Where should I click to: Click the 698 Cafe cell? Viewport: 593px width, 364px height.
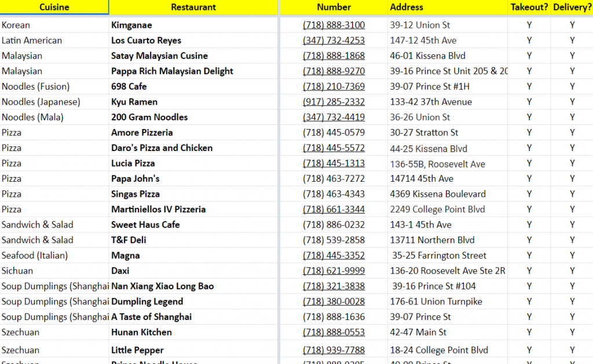point(193,87)
